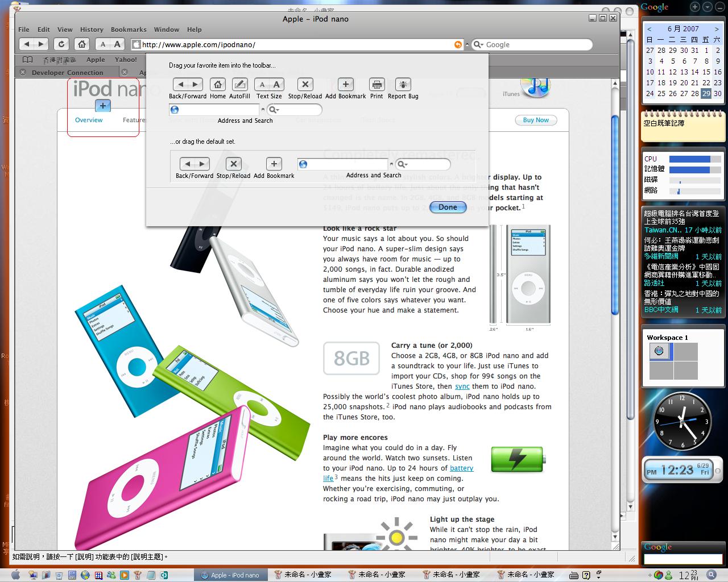
Task: Click the Buy Now button on the page
Action: click(x=536, y=120)
